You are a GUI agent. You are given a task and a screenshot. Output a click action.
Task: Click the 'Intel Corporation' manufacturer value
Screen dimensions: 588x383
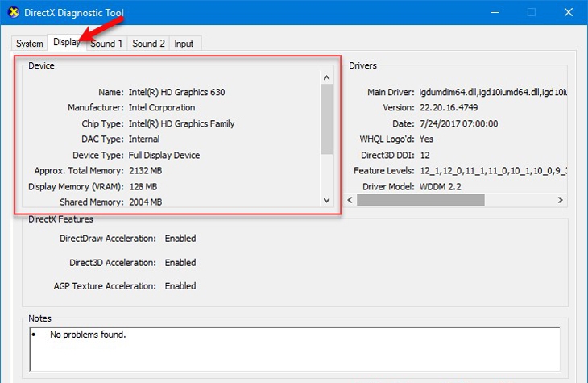click(x=162, y=107)
